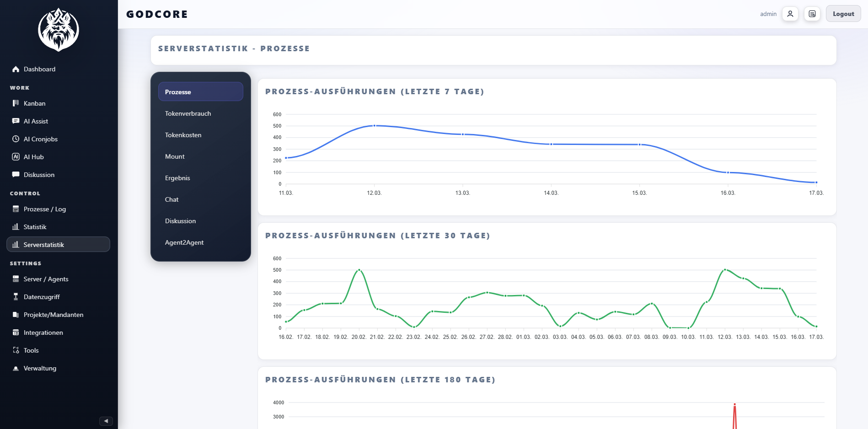Switch to the Tokenverbrauch tab

(188, 113)
